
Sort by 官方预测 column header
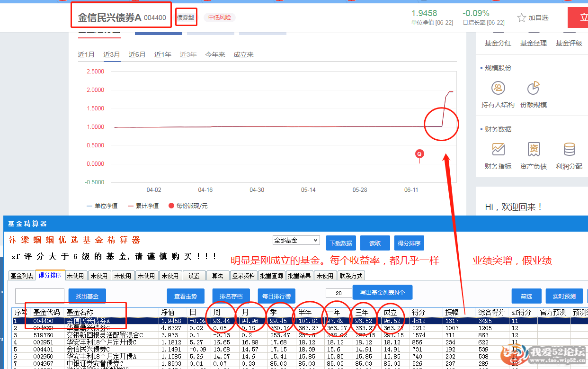coord(554,312)
